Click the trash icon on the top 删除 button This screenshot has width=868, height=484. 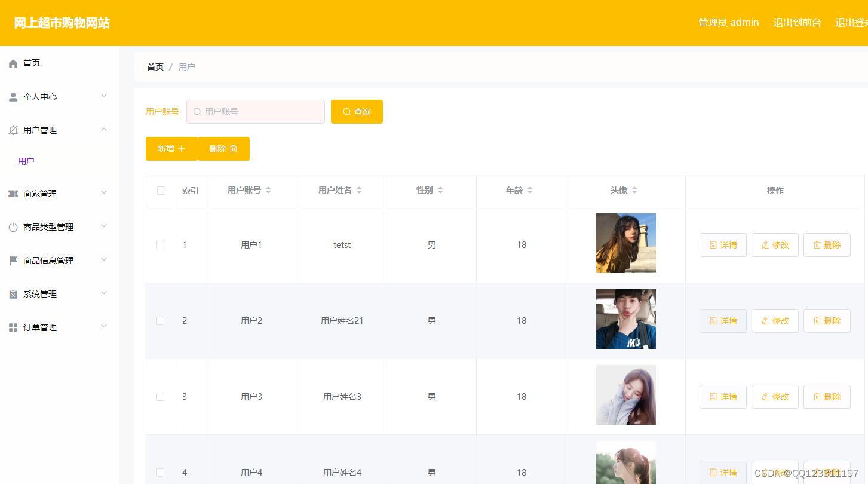click(234, 149)
